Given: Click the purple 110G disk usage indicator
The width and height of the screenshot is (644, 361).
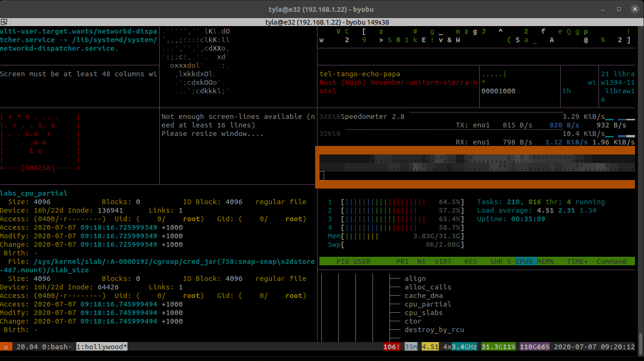Looking at the screenshot, I should coord(528,347).
